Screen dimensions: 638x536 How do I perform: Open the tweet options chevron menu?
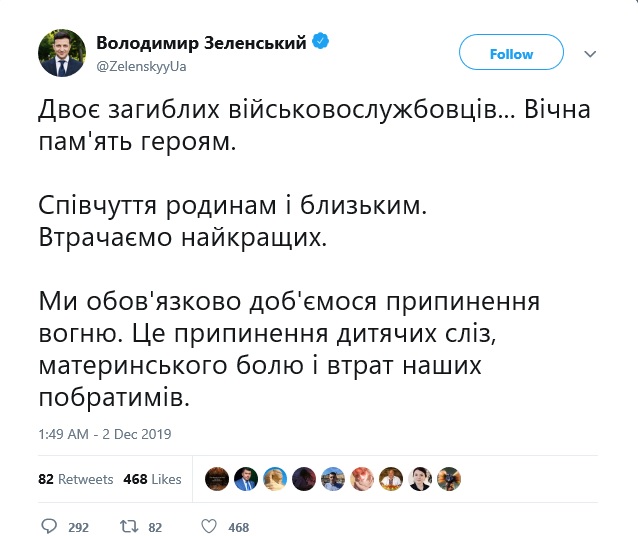coord(590,54)
